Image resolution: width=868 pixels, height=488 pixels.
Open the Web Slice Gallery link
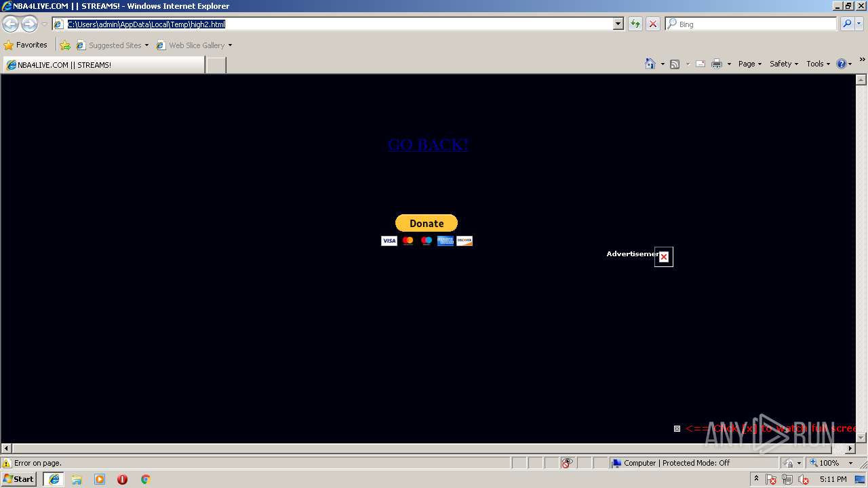tap(191, 45)
